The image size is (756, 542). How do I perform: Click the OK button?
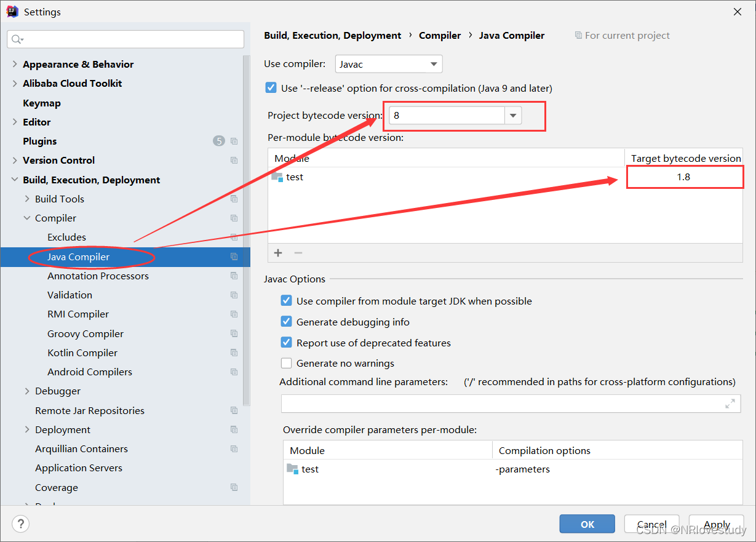587,524
